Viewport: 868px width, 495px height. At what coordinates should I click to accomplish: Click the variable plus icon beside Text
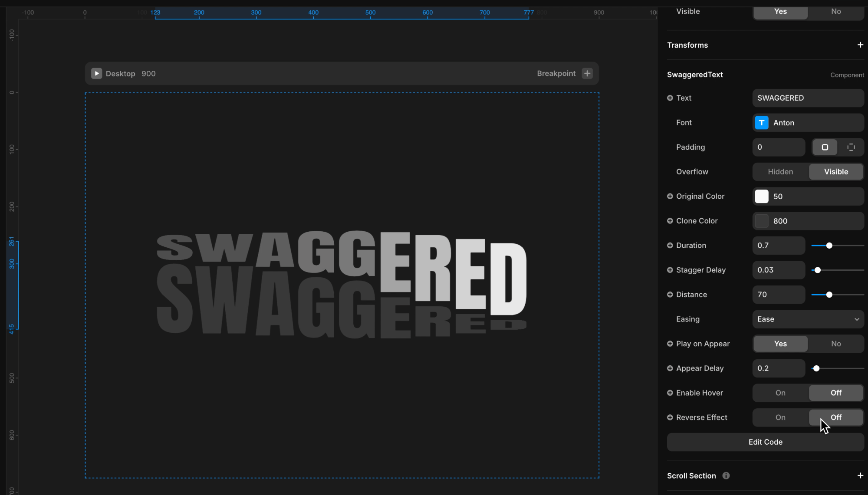670,98
